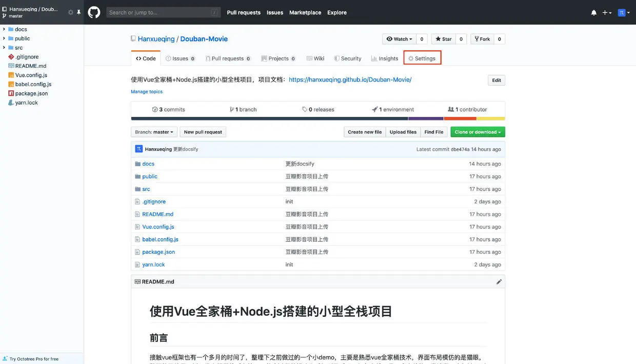Expand src folder in Octotree
636x364 pixels.
4,48
